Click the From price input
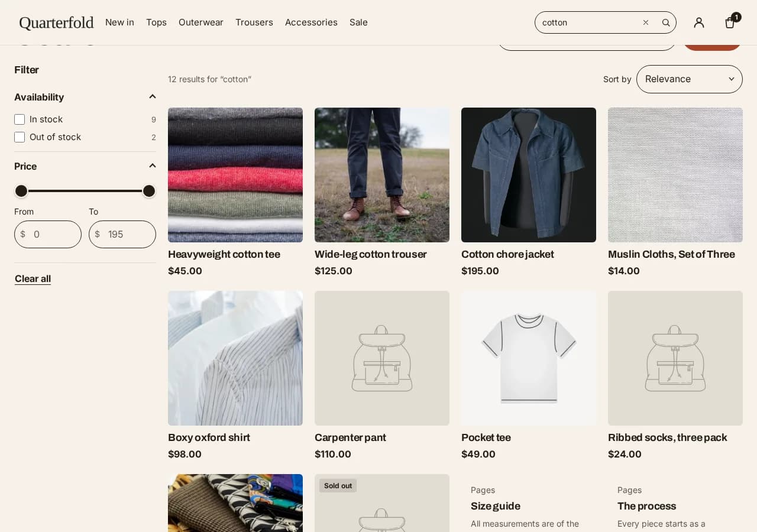The image size is (757, 532). [x=48, y=234]
